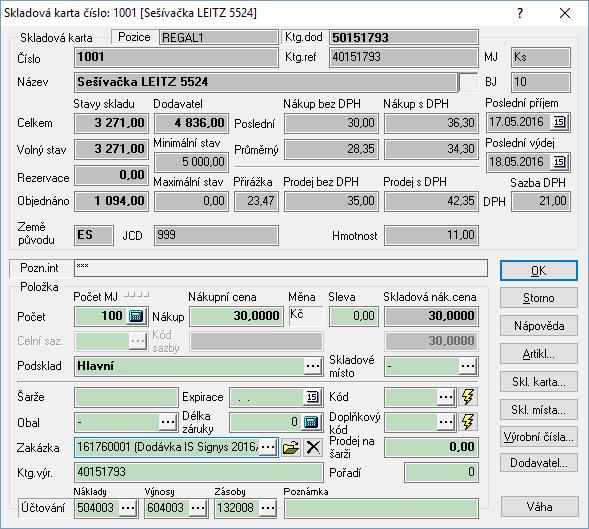This screenshot has height=529, width=589.
Task: Click the BJ field showing 10
Action: point(541,82)
